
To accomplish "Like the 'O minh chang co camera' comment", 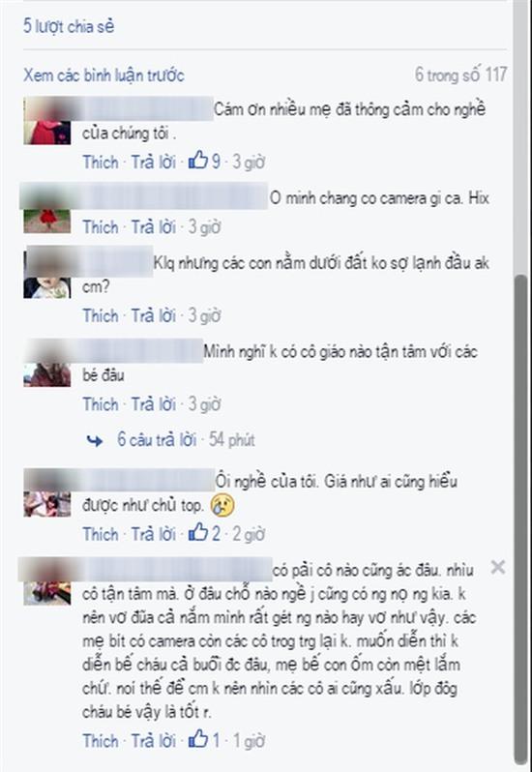I will pos(101,227).
